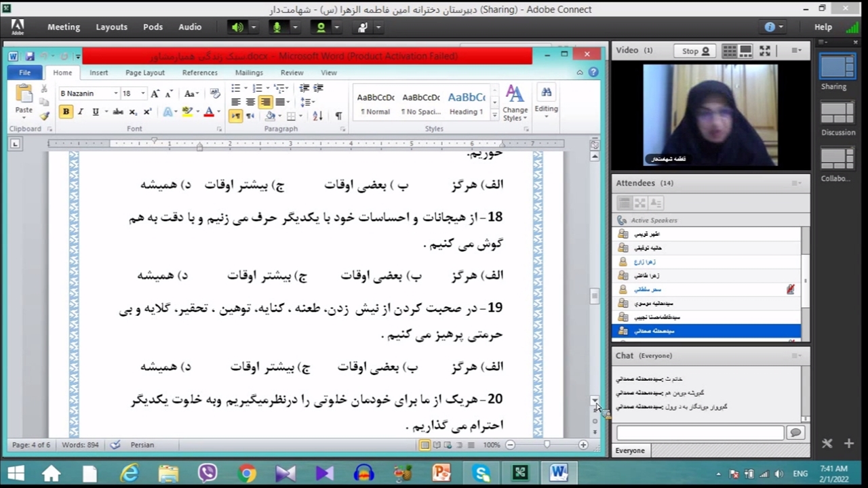
Task: Click the Word zoom slider
Action: (x=547, y=445)
